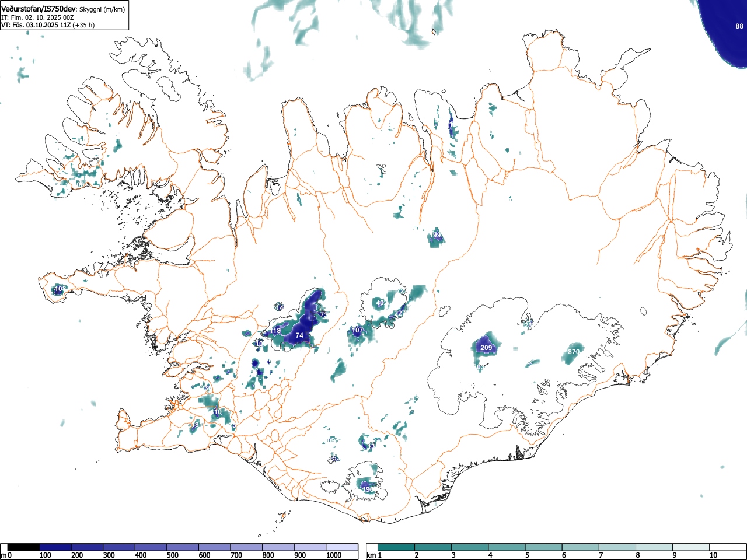Select the 'Skyggni (m/km)' parameter label
Image resolution: width=747 pixels, height=560 pixels.
(x=103, y=9)
